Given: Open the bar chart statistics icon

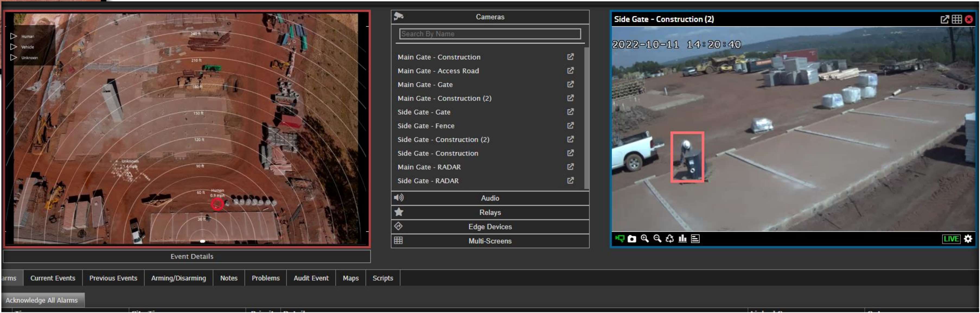Looking at the screenshot, I should tap(683, 239).
